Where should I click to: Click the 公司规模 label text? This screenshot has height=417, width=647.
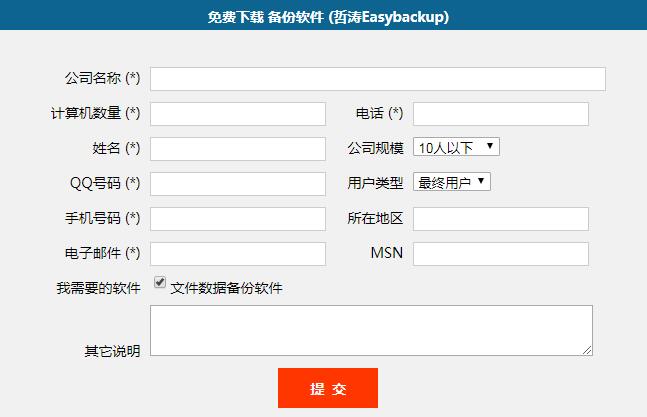(x=375, y=148)
